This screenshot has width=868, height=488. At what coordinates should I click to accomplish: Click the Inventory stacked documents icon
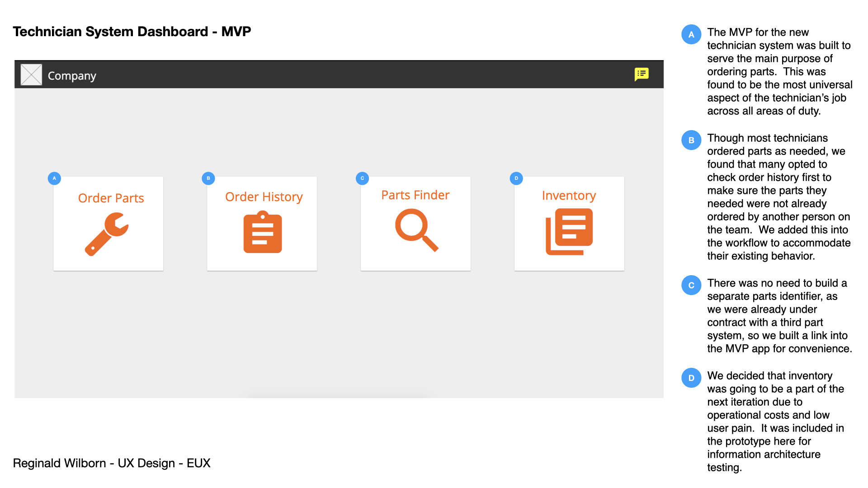569,231
